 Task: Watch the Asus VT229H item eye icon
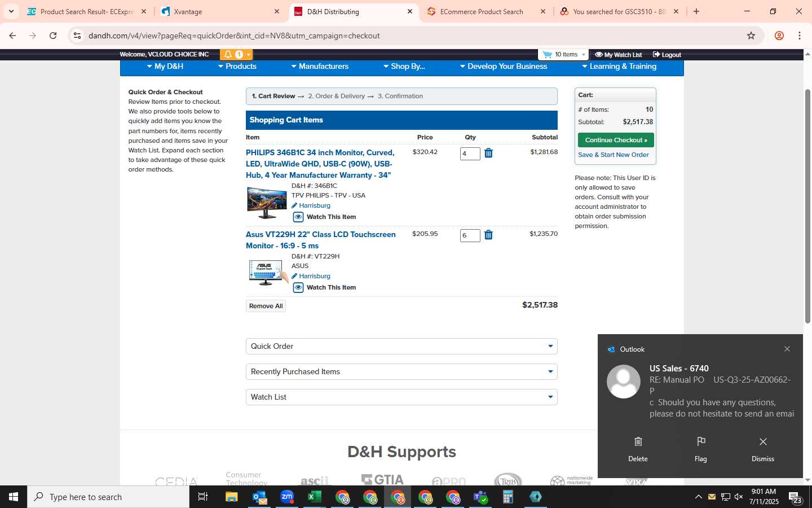click(298, 287)
